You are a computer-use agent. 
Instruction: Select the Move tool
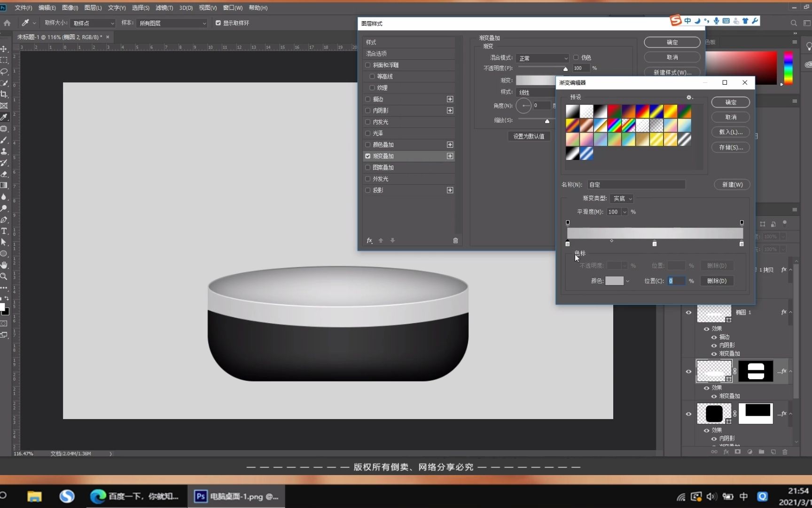click(x=4, y=49)
